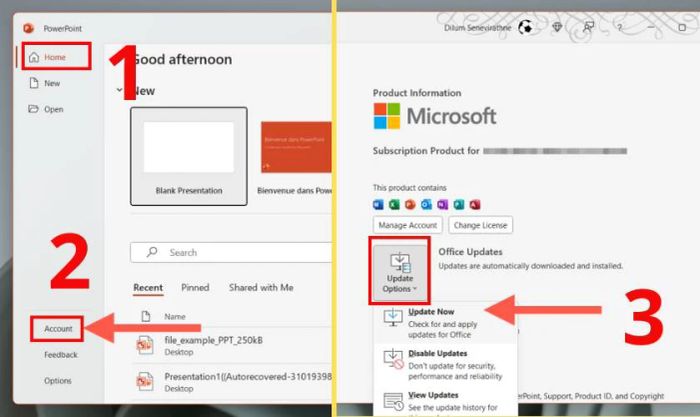Choose View Updates from the menu
The image size is (700, 417).
[445, 401]
